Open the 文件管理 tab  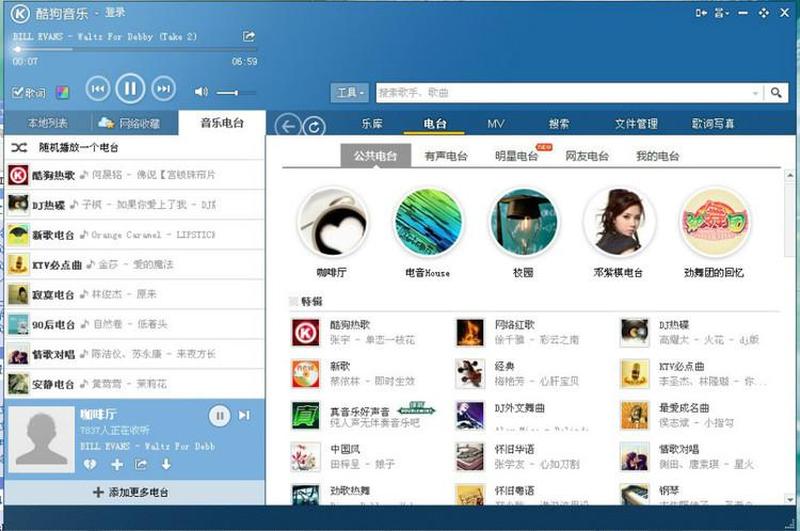[636, 123]
